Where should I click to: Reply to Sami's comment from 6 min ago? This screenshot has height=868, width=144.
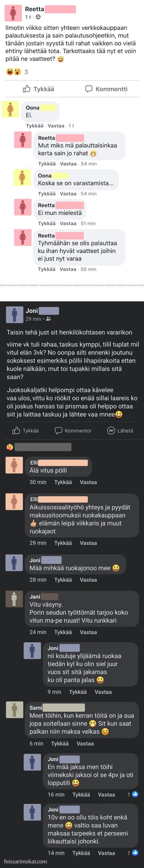pos(85,744)
